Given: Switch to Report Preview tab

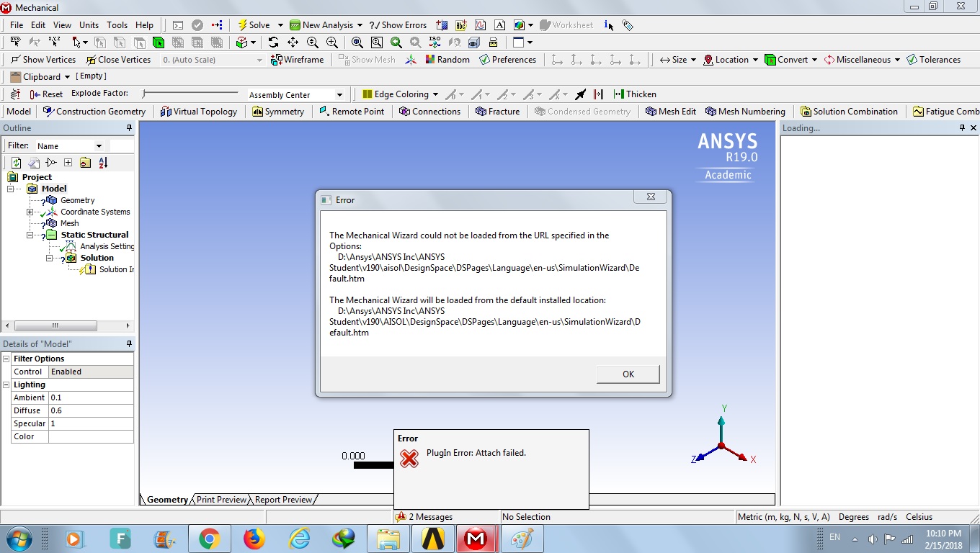Looking at the screenshot, I should point(283,500).
